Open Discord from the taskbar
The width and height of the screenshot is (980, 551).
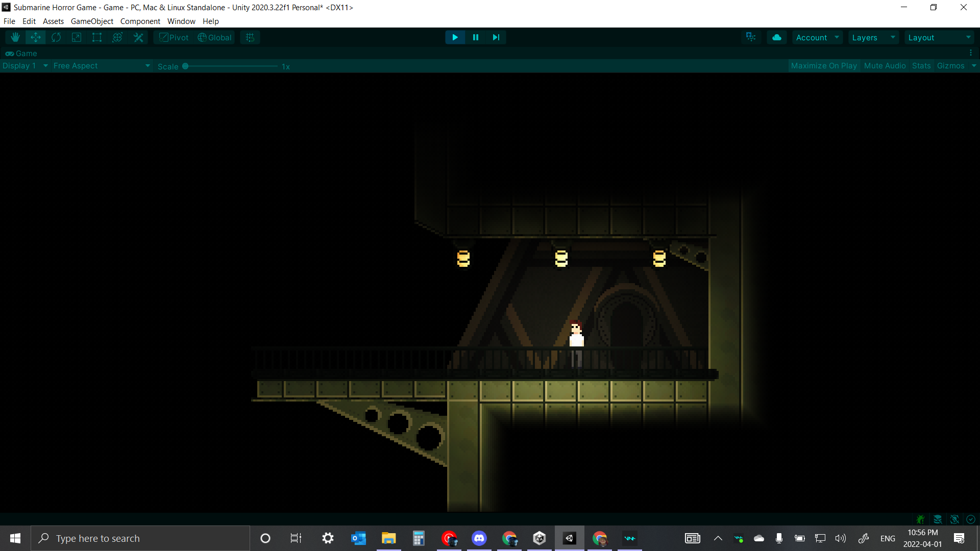(479, 538)
